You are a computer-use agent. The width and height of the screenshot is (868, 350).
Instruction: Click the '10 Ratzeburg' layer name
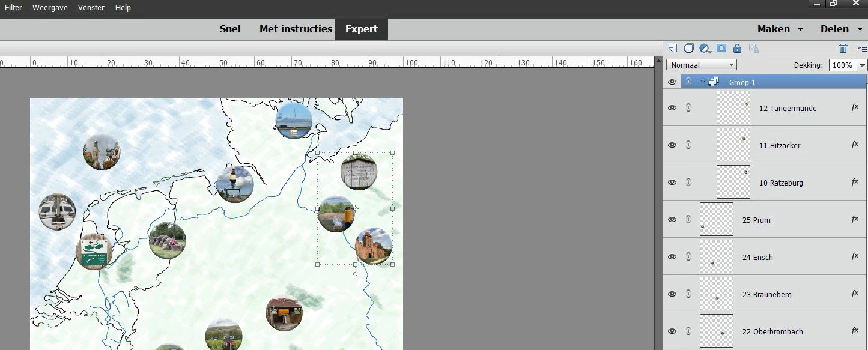point(781,183)
